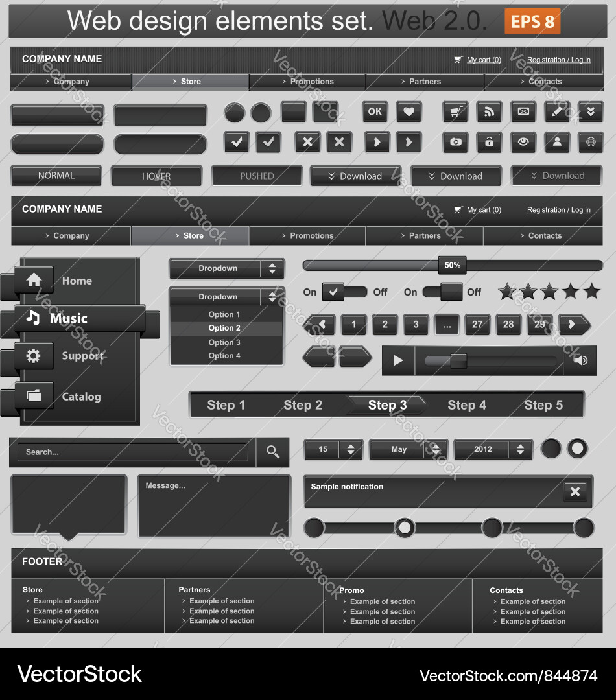Click the Music note icon
The image size is (616, 700).
click(32, 318)
